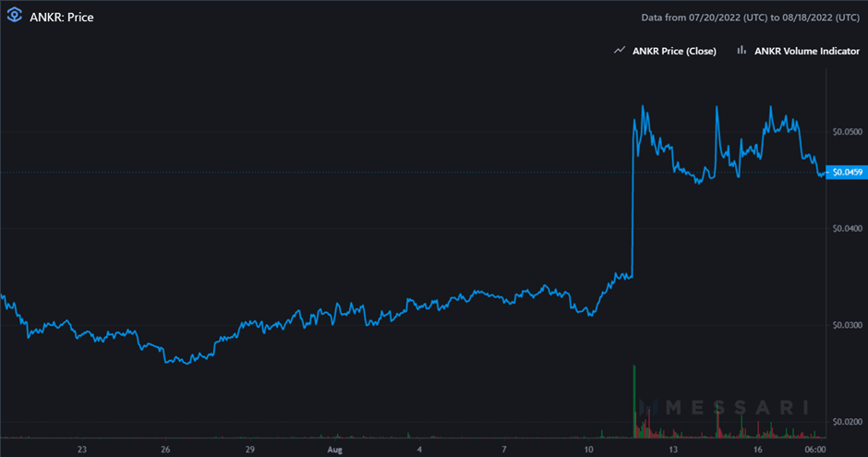Click the 06:00 label on the time axis
This screenshot has height=457, width=868.
[x=815, y=450]
